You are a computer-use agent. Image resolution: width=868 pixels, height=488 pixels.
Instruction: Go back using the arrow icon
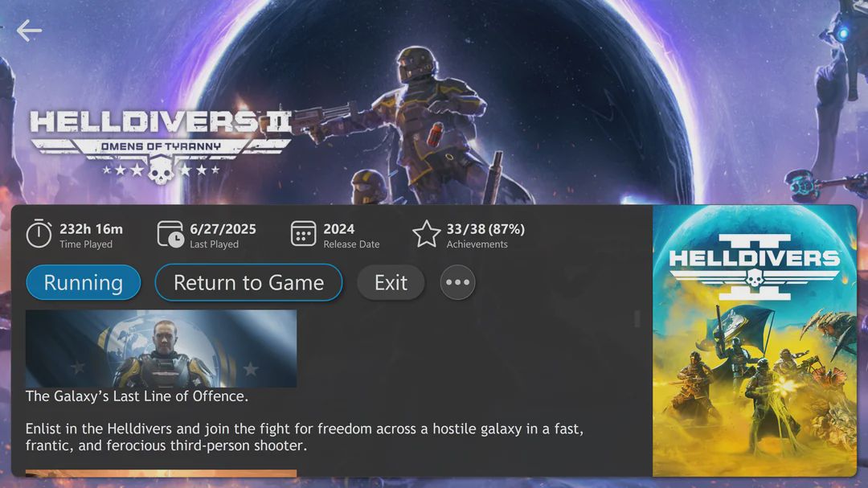(29, 31)
